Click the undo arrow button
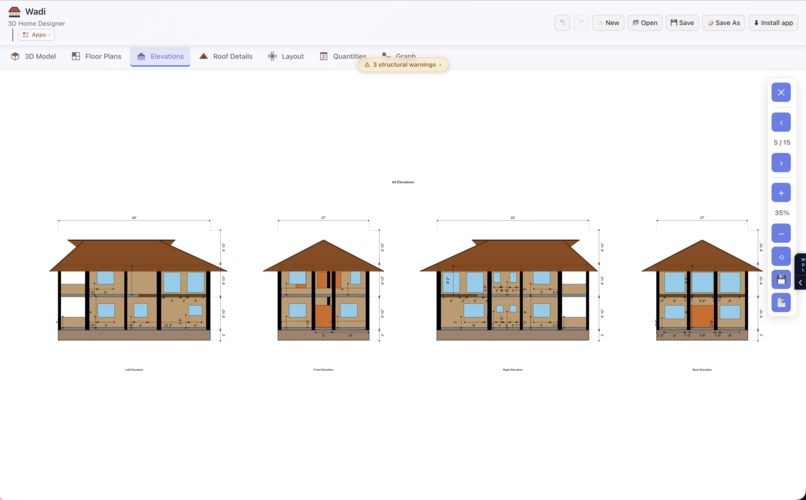 point(562,23)
